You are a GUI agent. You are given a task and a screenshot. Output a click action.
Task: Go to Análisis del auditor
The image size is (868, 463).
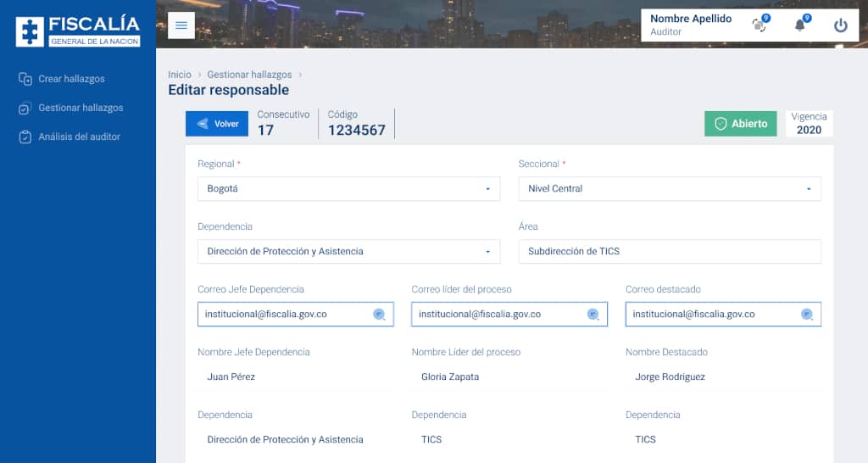[79, 137]
